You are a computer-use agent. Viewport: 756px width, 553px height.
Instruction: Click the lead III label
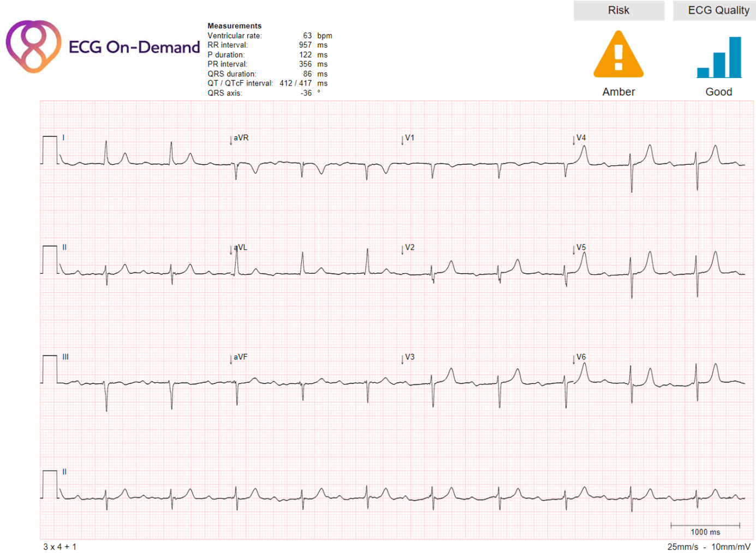coord(66,357)
